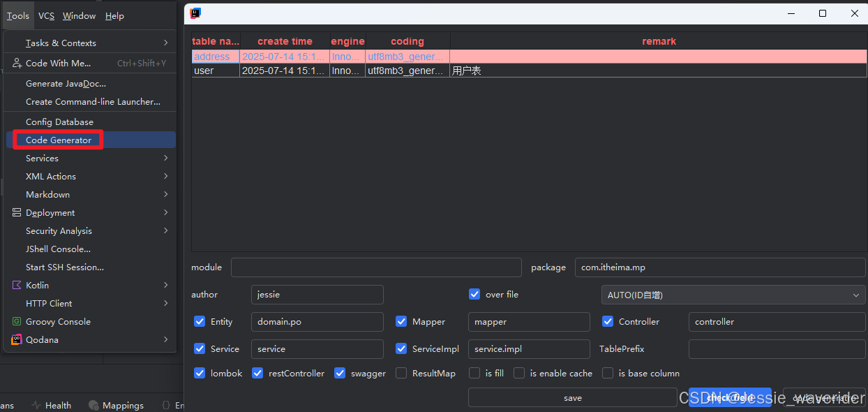
Task: Focus the ServiceImpl field service.impl
Action: [x=529, y=349]
